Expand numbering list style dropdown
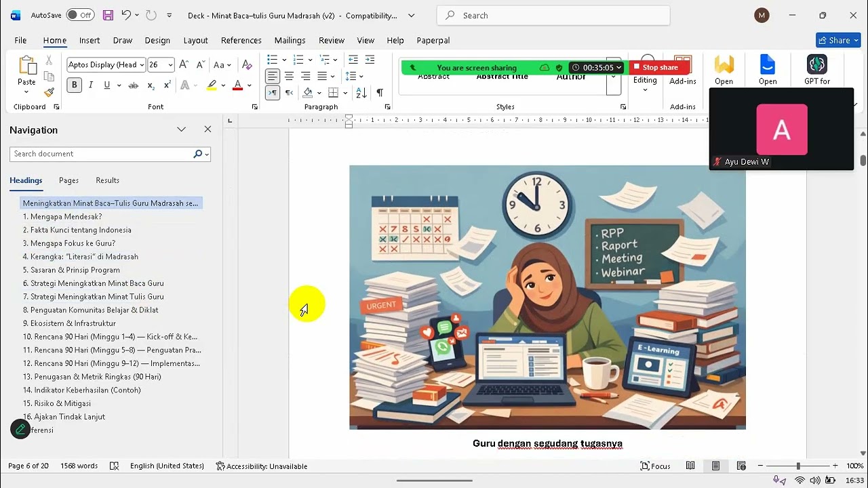The height and width of the screenshot is (488, 868). coord(310,60)
